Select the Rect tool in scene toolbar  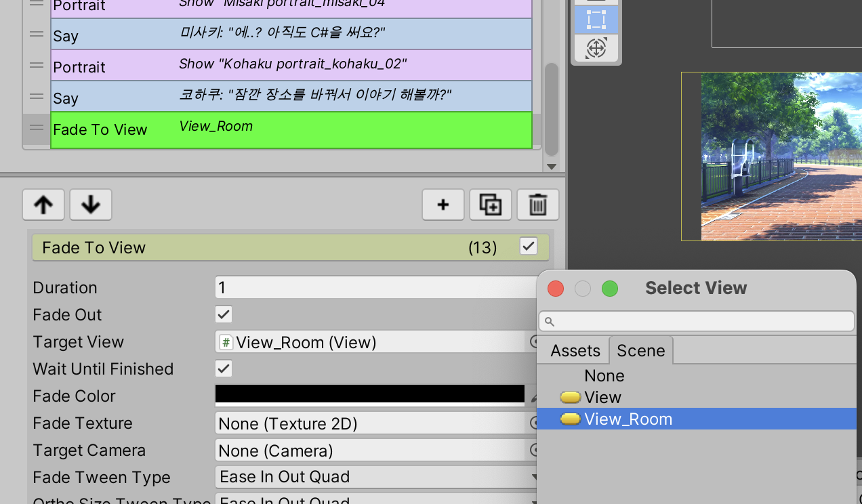[596, 20]
